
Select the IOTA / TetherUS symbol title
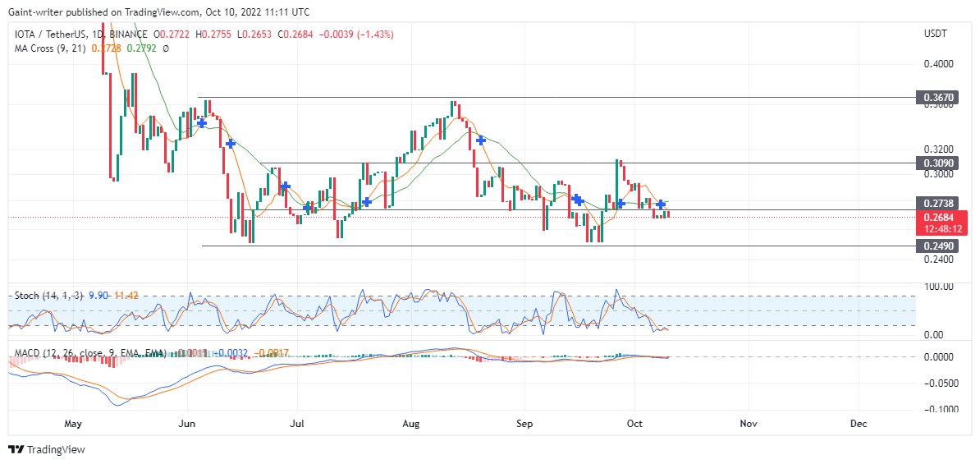50,35
